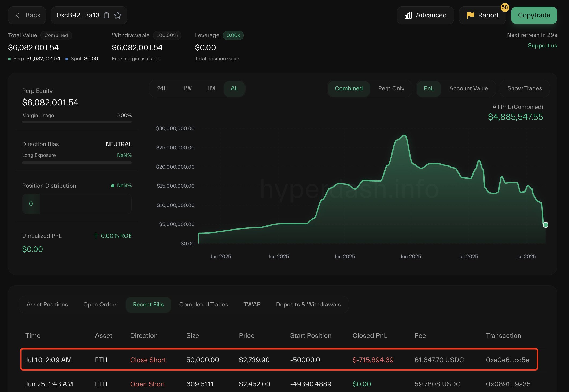Toggle Show Trades on chart
This screenshot has width=569, height=392.
click(x=524, y=88)
